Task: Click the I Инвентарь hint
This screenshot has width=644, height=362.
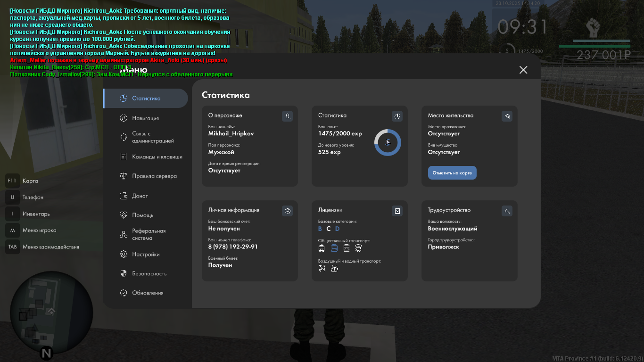Action: click(28, 214)
